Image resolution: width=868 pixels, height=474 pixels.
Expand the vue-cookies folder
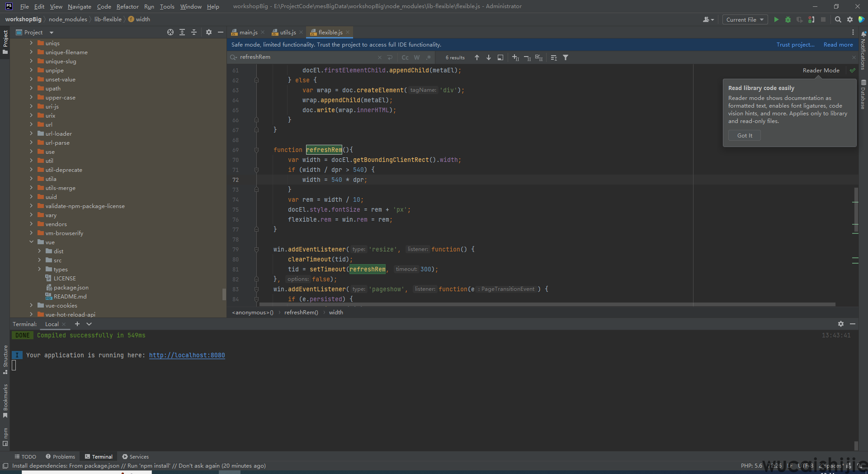(x=31, y=305)
